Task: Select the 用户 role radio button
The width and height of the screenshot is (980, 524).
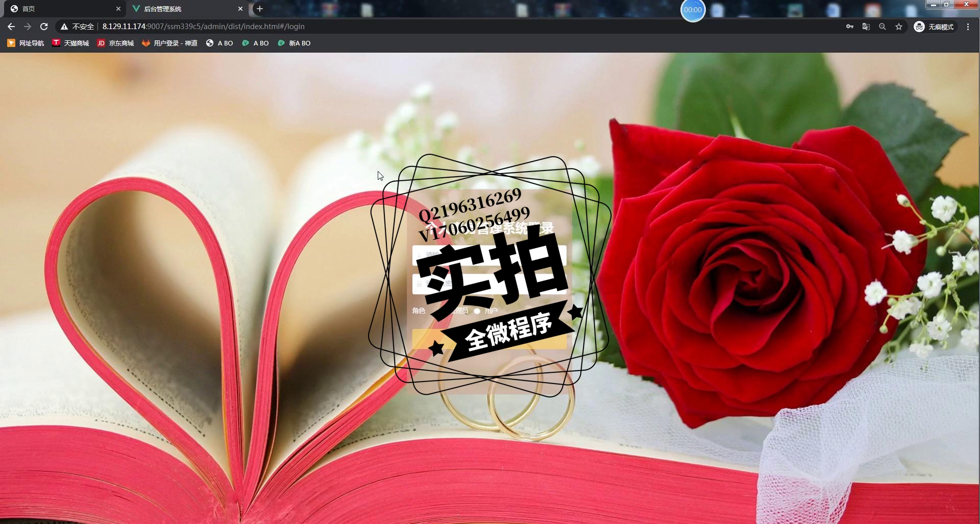Action: (x=477, y=311)
